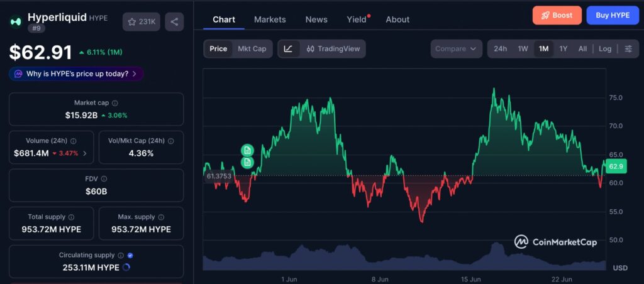Open Why is HYPE's price up today
644x284 pixels.
pyautogui.click(x=76, y=74)
